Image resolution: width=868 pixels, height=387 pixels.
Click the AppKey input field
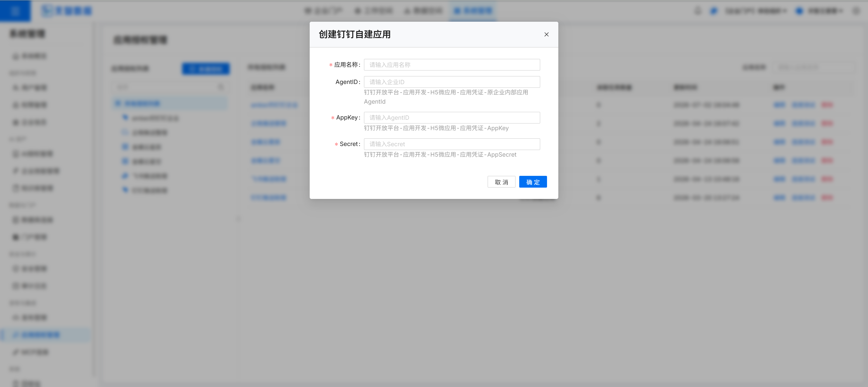click(x=452, y=117)
